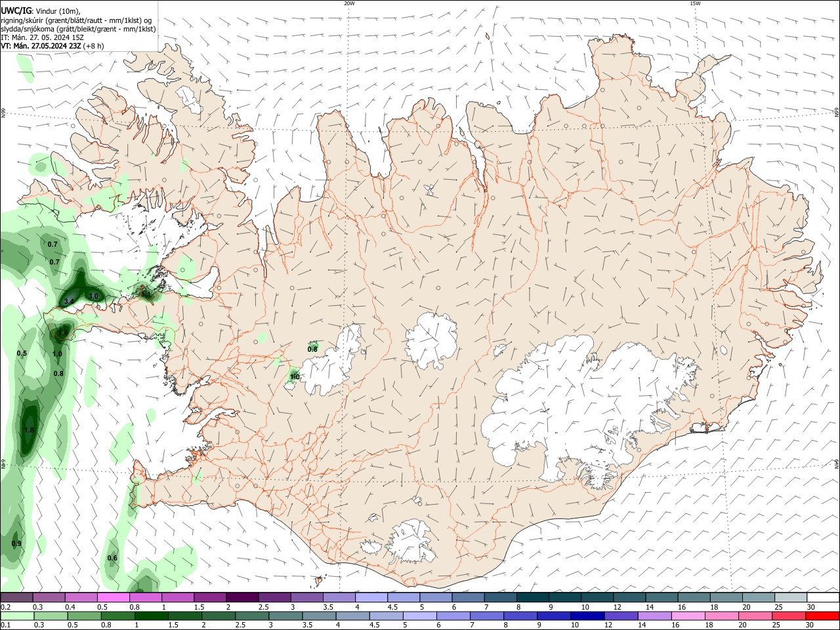Click the UWC/IG title in the header
Image resolution: width=840 pixels, height=630 pixels.
16,10
